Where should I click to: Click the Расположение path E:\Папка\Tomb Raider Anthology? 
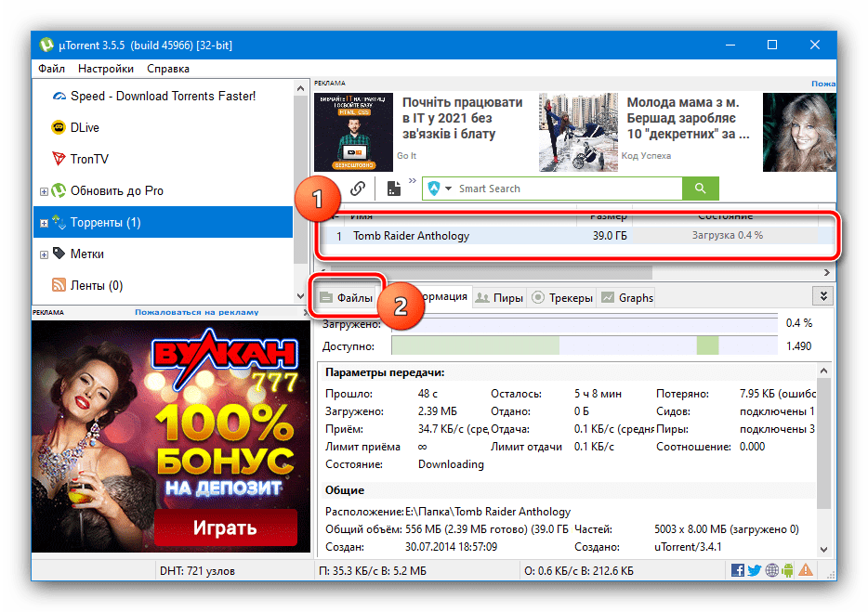[488, 512]
